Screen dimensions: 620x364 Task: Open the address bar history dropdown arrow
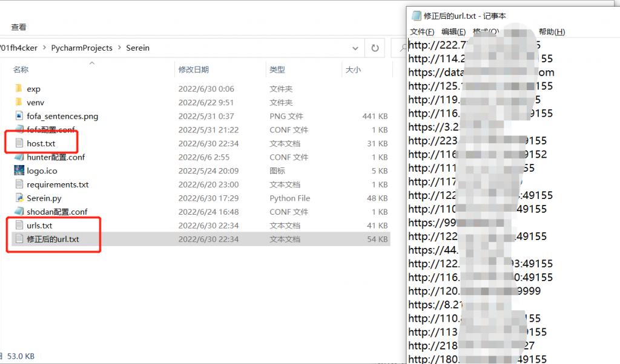coord(355,48)
